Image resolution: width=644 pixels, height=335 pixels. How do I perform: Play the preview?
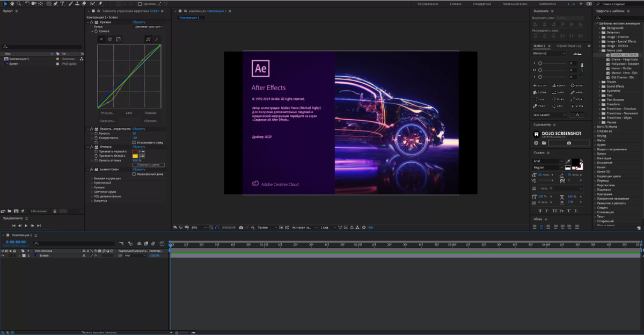[26, 225]
